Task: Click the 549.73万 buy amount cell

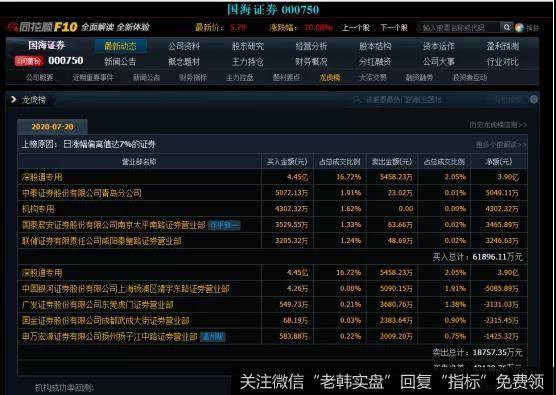Action: tap(294, 305)
